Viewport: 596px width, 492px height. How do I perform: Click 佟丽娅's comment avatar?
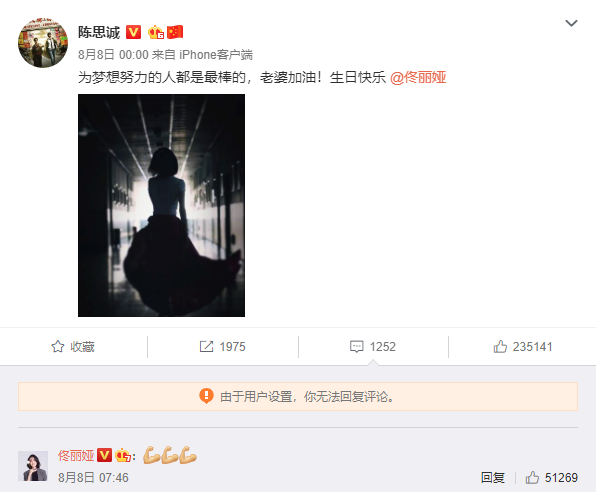[33, 466]
